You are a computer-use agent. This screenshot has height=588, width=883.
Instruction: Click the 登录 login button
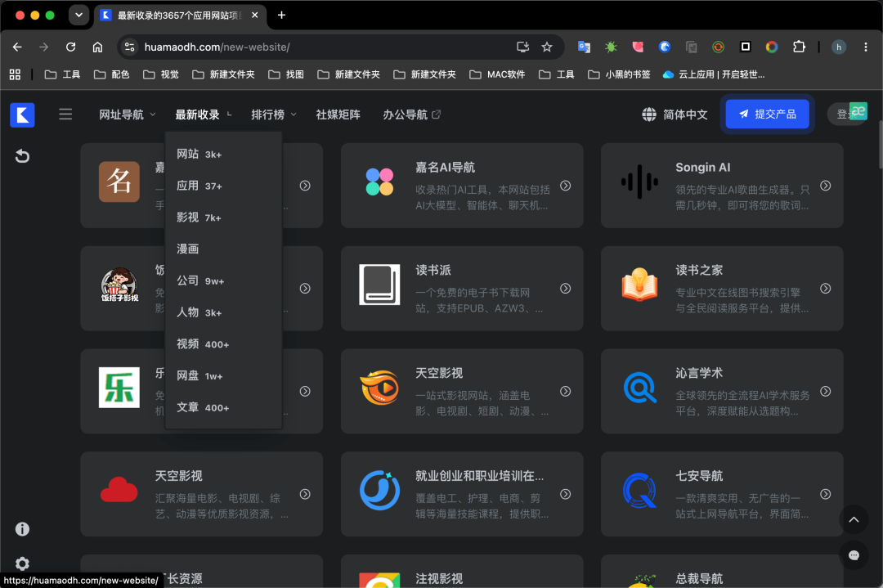click(x=843, y=114)
